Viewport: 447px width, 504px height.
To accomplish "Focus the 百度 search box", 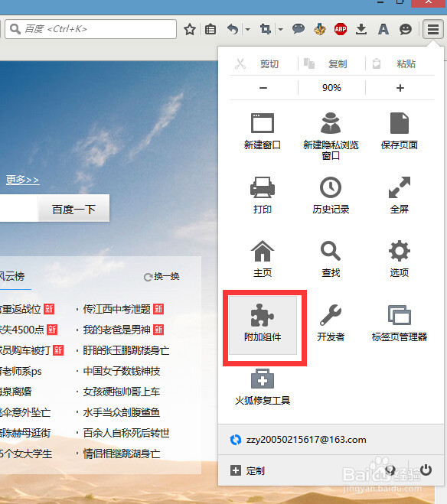I will 90,29.
